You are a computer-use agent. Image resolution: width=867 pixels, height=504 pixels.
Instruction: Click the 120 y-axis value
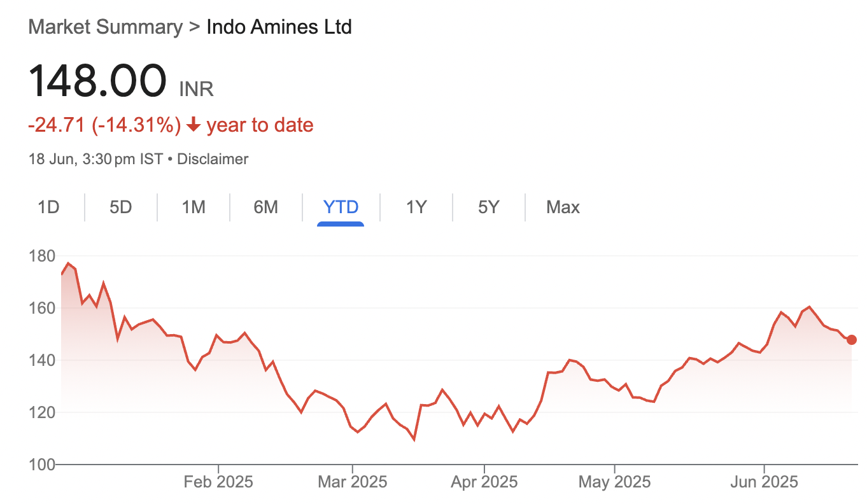41,412
